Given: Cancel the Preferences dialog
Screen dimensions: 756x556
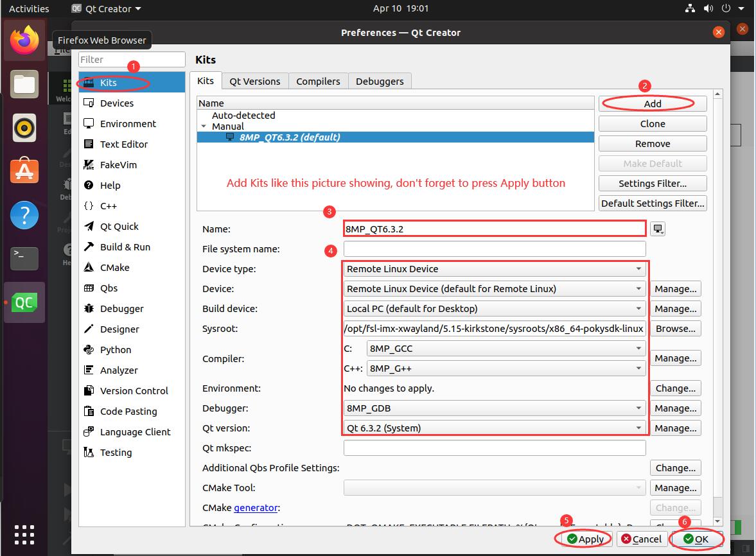Looking at the screenshot, I should pyautogui.click(x=642, y=539).
